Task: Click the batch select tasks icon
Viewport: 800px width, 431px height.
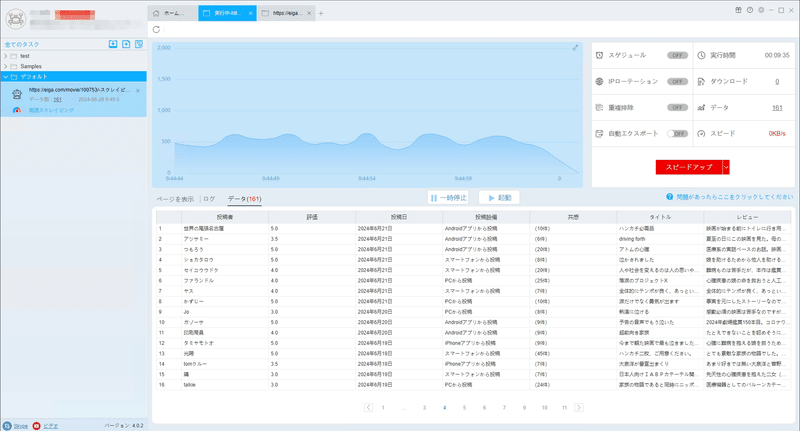Action: point(139,44)
